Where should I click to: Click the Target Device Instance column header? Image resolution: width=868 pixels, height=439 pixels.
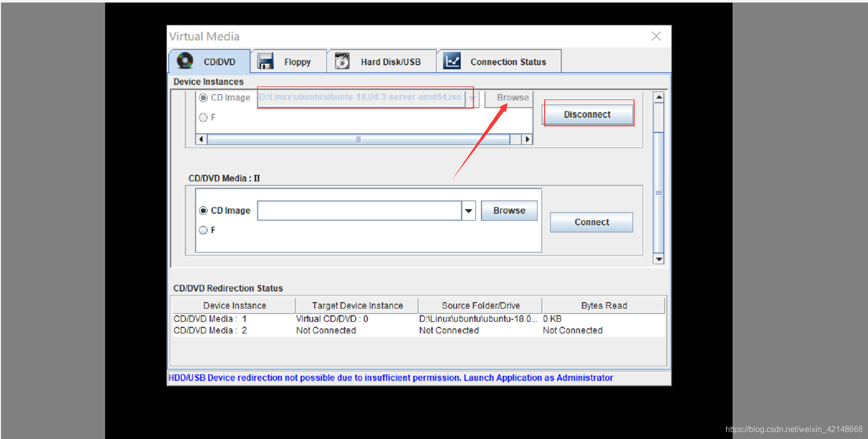pyautogui.click(x=357, y=306)
